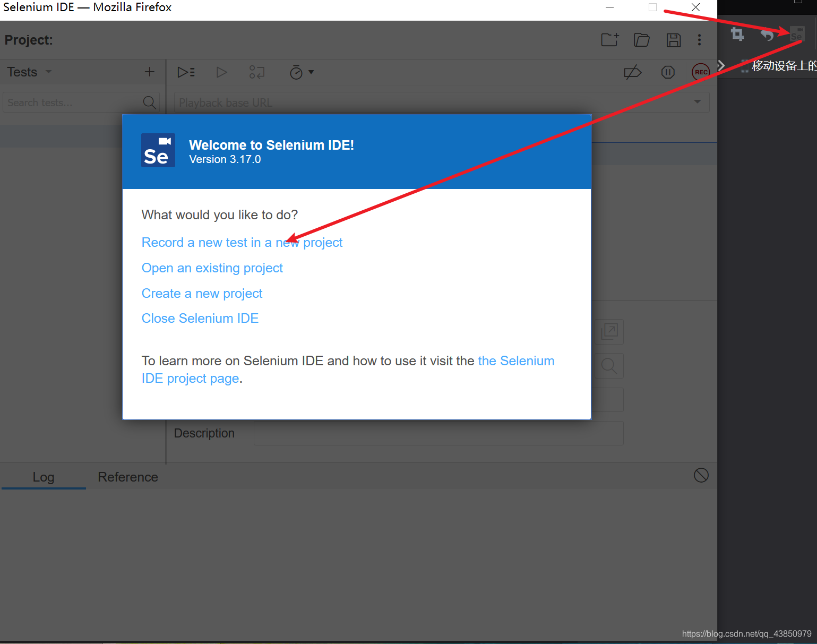
Task: Switch to the Reference tab
Action: (x=128, y=477)
